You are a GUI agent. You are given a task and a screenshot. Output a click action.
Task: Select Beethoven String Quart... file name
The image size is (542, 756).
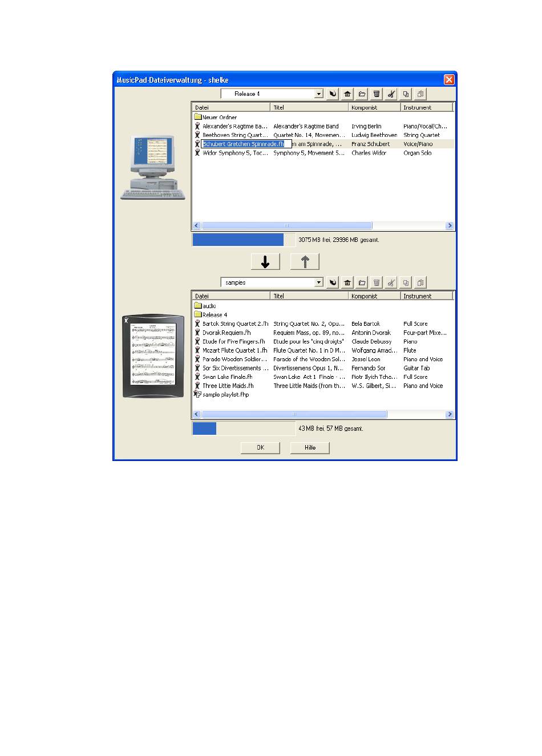[235, 135]
